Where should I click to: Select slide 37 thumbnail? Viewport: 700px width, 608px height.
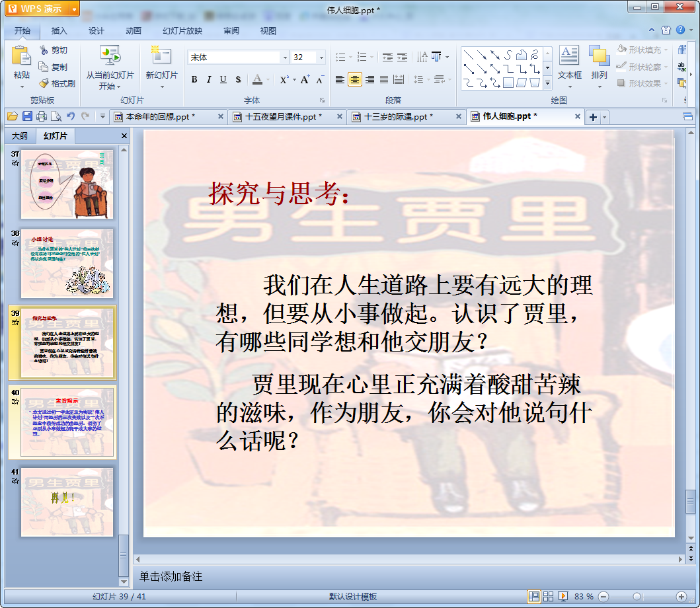click(x=67, y=184)
